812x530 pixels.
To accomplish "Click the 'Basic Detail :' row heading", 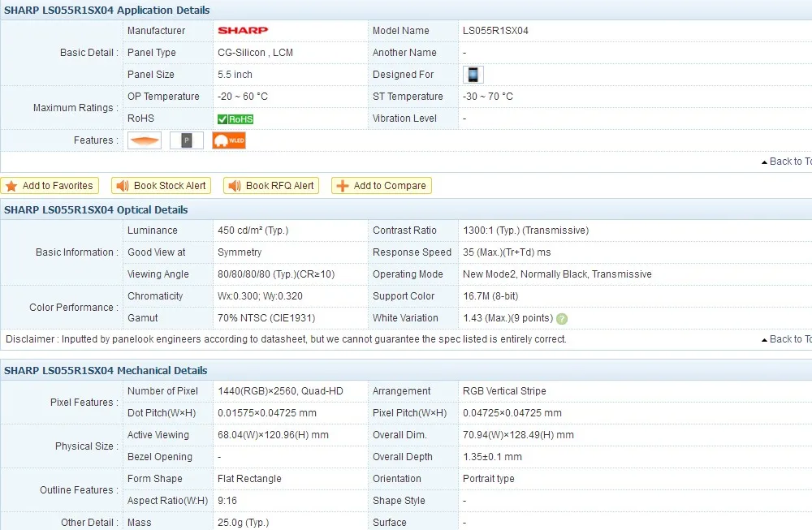I will (89, 52).
